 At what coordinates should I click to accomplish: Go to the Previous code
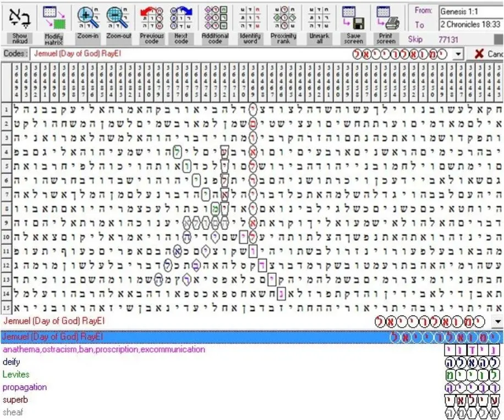tap(152, 18)
